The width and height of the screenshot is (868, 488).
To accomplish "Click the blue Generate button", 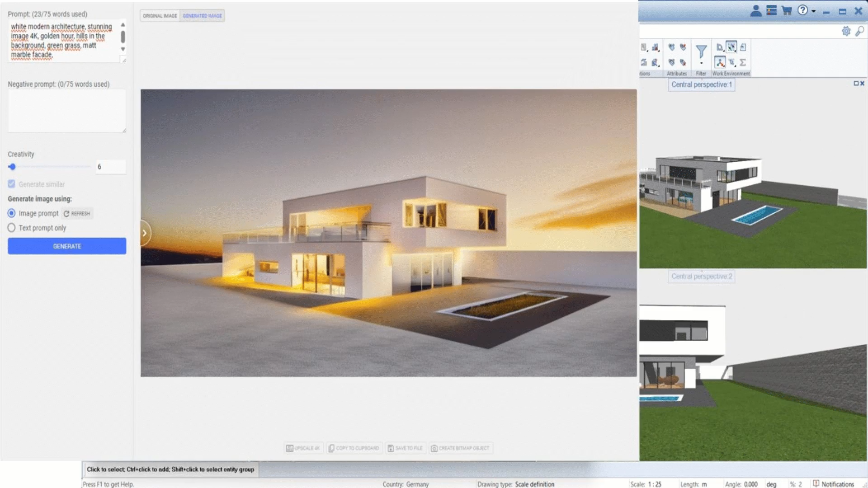I will [x=67, y=246].
